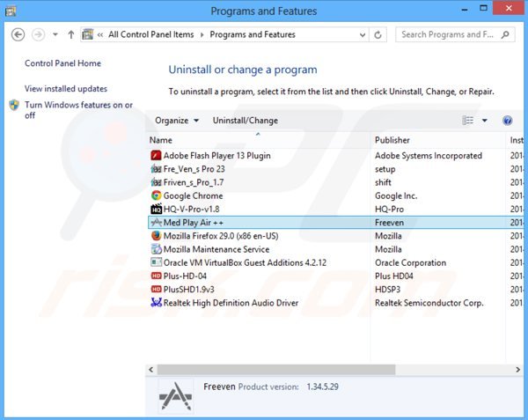Click the Oracle VM VirtualBox icon
The width and height of the screenshot is (528, 420).
[x=156, y=262]
